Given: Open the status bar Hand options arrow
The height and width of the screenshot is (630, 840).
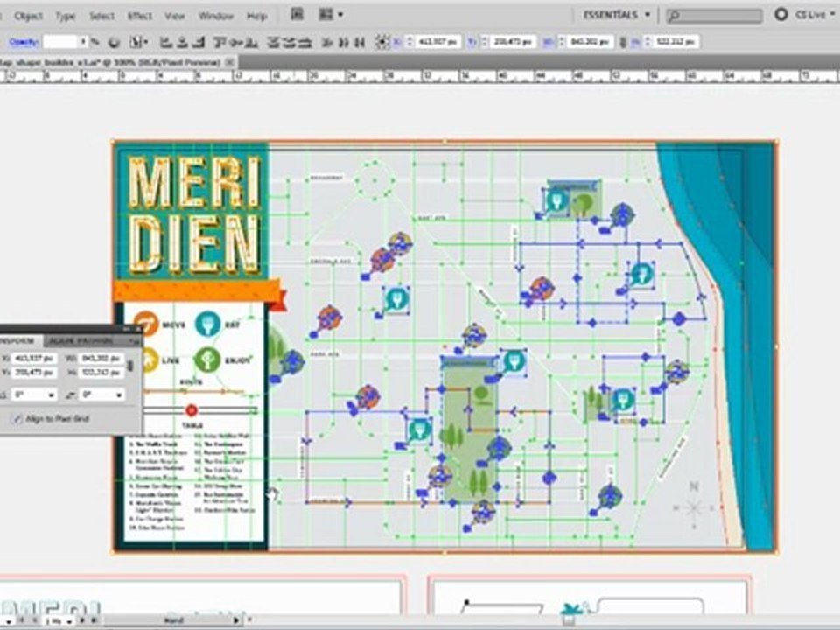Looking at the screenshot, I should point(236,620).
